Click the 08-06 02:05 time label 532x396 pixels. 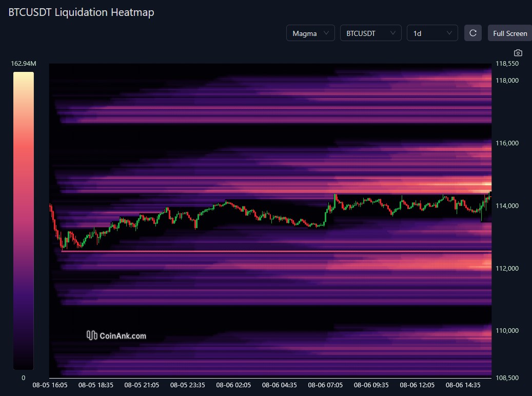click(x=233, y=385)
